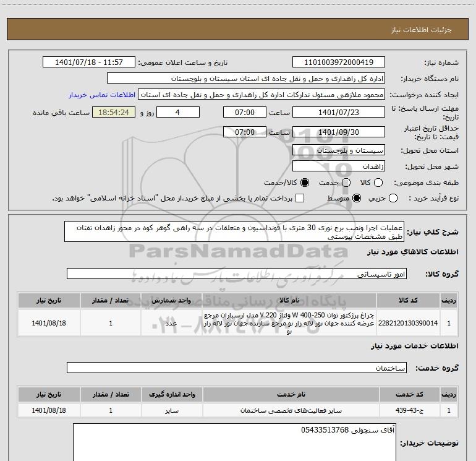Click the request creator name field
This screenshot has width=476, height=461.
[x=261, y=95]
